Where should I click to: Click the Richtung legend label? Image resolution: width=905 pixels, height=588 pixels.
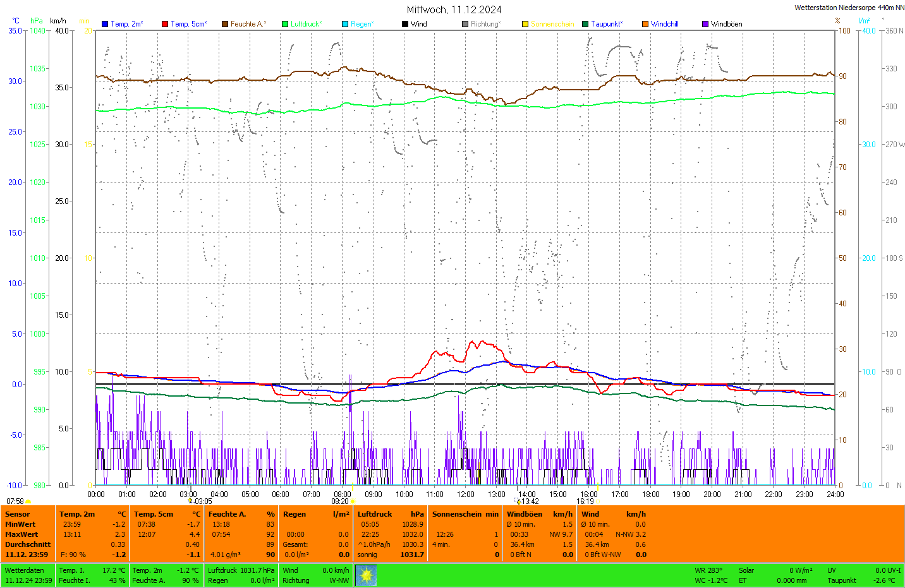point(485,24)
